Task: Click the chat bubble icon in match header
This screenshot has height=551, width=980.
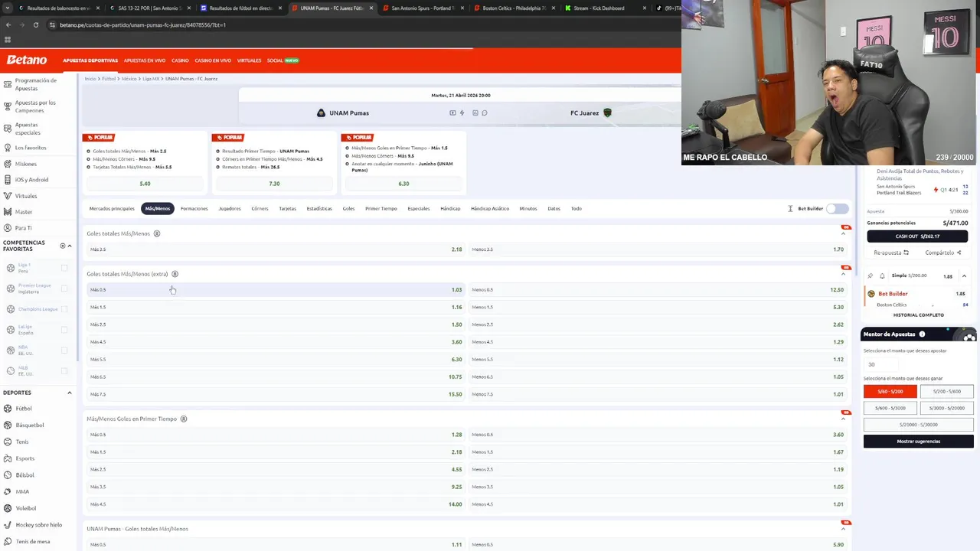Action: (x=485, y=113)
